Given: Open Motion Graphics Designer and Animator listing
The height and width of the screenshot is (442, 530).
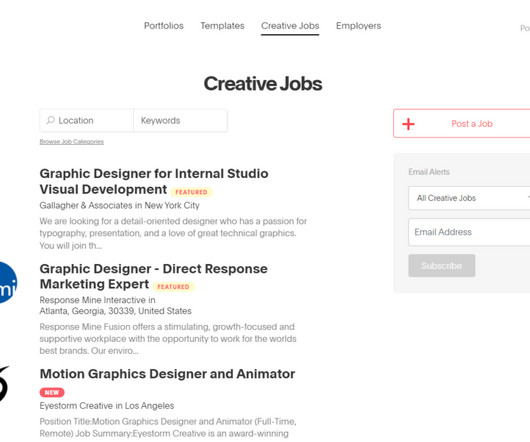Looking at the screenshot, I should 167,374.
